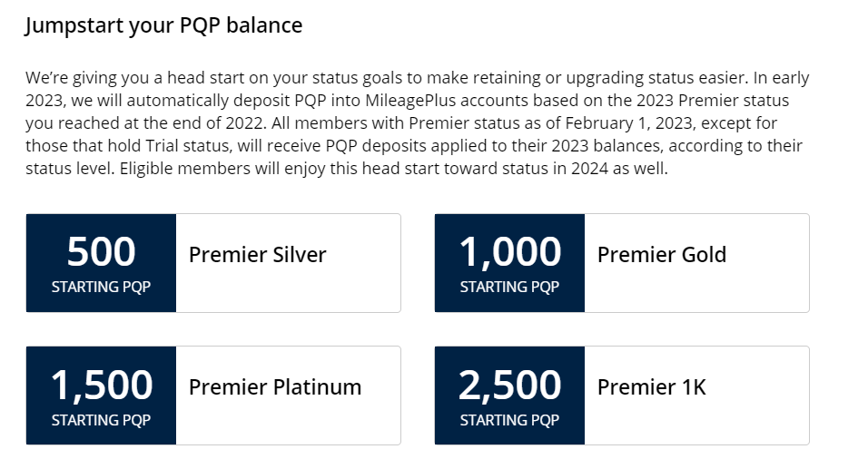The width and height of the screenshot is (868, 459).
Task: Click STARTING PQP text under 500
Action: click(x=102, y=287)
